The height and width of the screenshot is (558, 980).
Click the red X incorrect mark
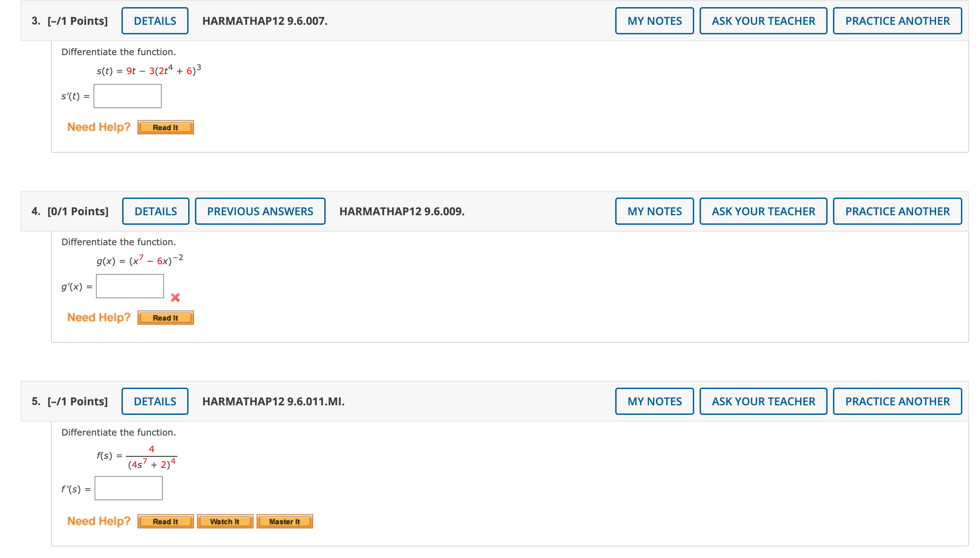[x=175, y=298]
